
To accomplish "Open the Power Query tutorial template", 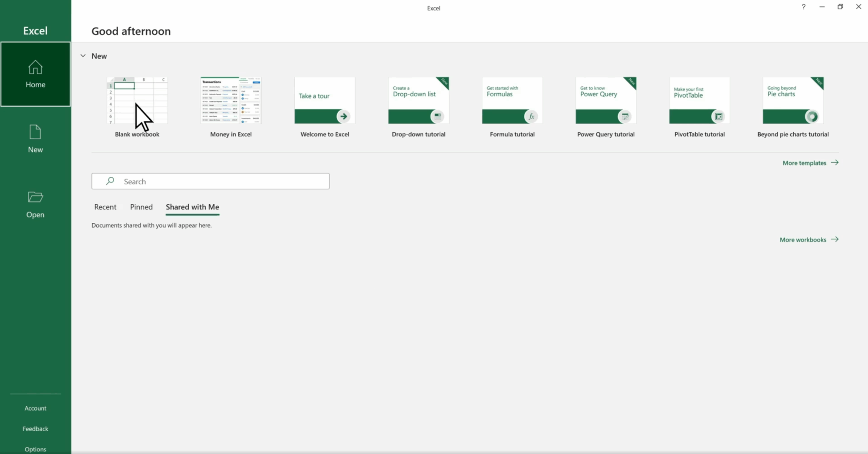I will click(x=606, y=108).
